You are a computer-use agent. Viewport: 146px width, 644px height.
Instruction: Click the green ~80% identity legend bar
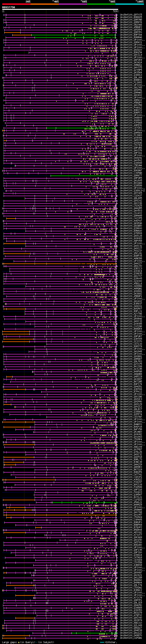pyautogui.click(x=101, y=4)
